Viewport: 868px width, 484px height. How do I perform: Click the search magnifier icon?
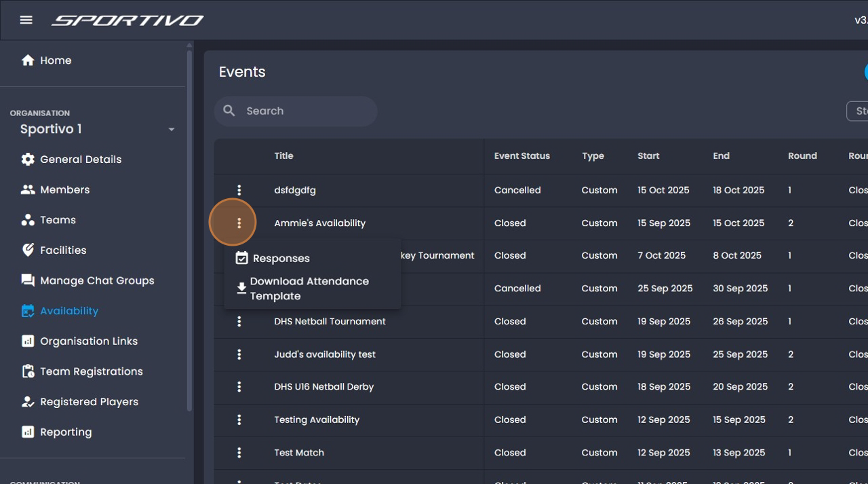coord(229,111)
